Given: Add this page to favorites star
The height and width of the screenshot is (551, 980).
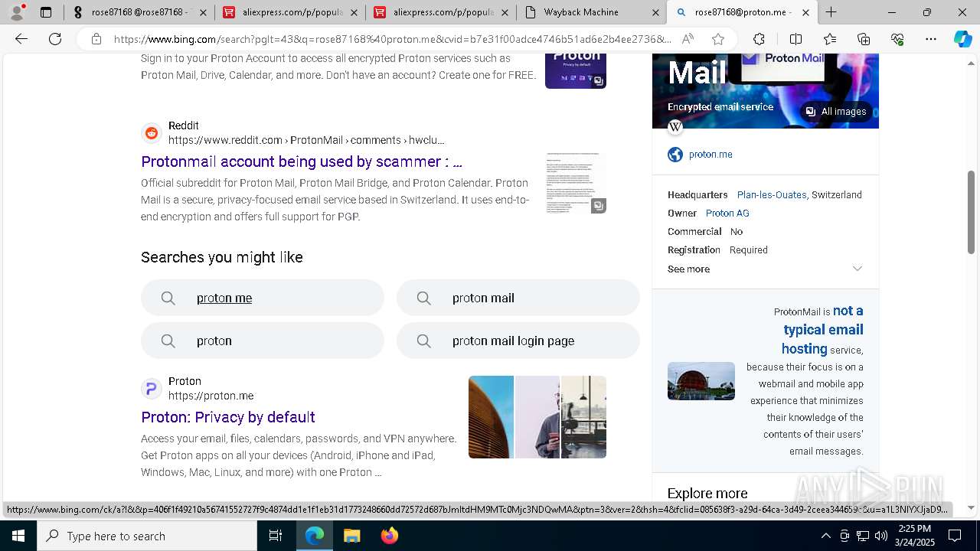Looking at the screenshot, I should pos(717,39).
